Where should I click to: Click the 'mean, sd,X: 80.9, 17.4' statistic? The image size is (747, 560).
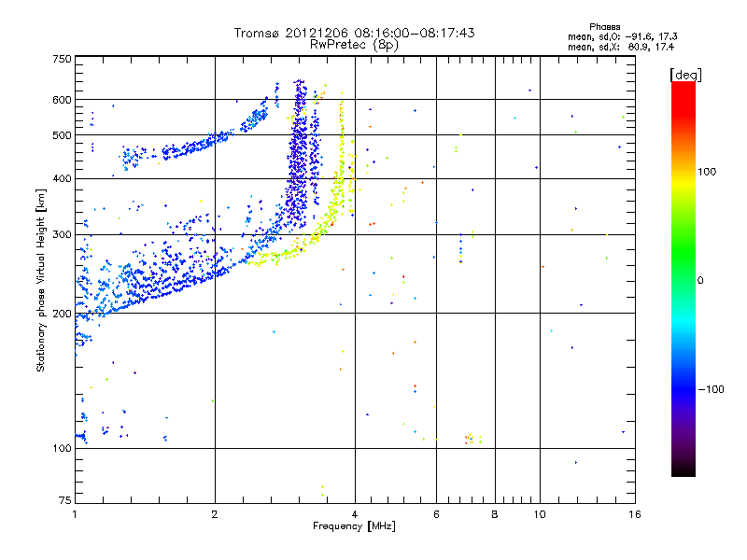point(621,48)
